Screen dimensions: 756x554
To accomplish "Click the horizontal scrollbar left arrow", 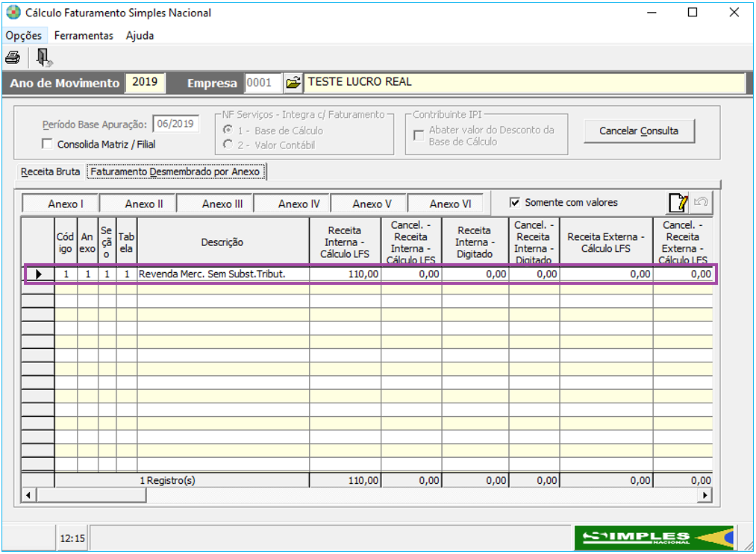I will (x=28, y=495).
